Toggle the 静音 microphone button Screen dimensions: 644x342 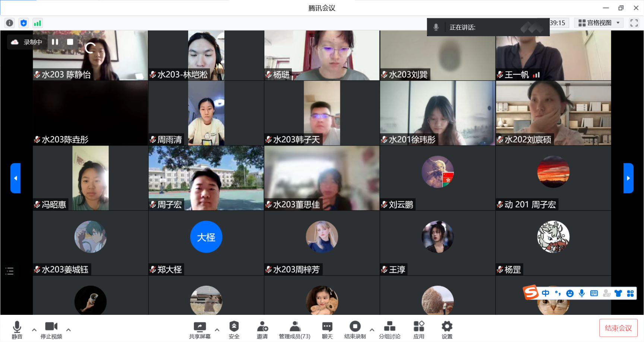click(x=17, y=329)
